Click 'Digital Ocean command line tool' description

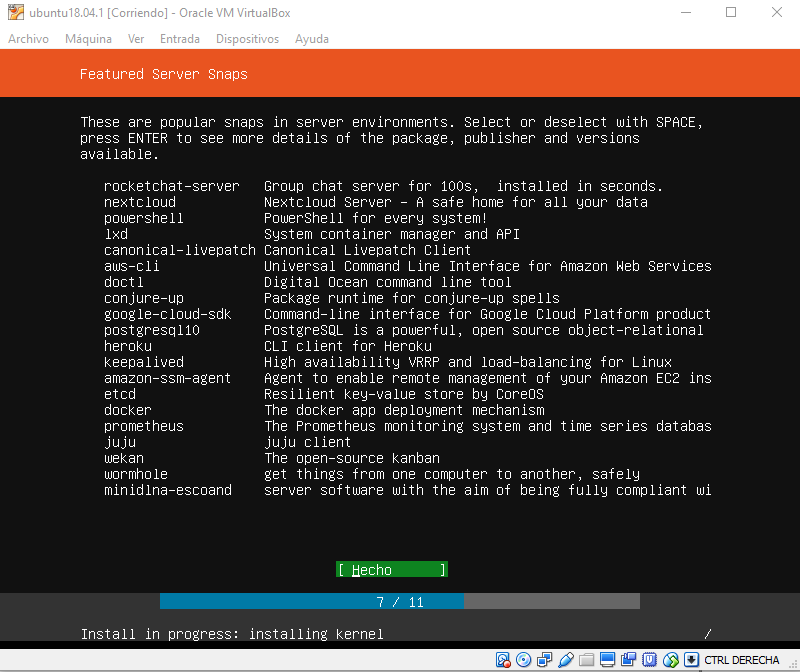click(x=387, y=282)
